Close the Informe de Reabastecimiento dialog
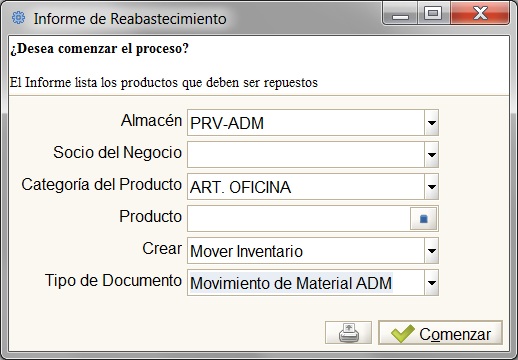518x360 pixels. [x=480, y=14]
